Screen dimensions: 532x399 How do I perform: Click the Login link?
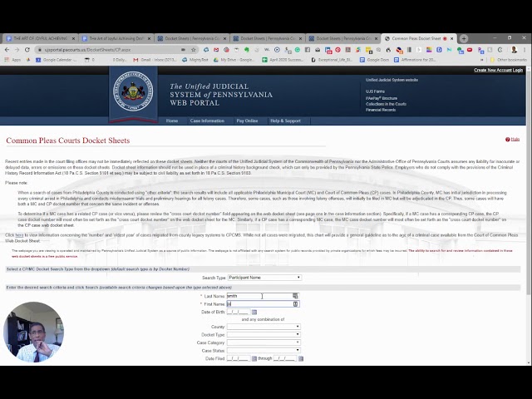(x=518, y=70)
